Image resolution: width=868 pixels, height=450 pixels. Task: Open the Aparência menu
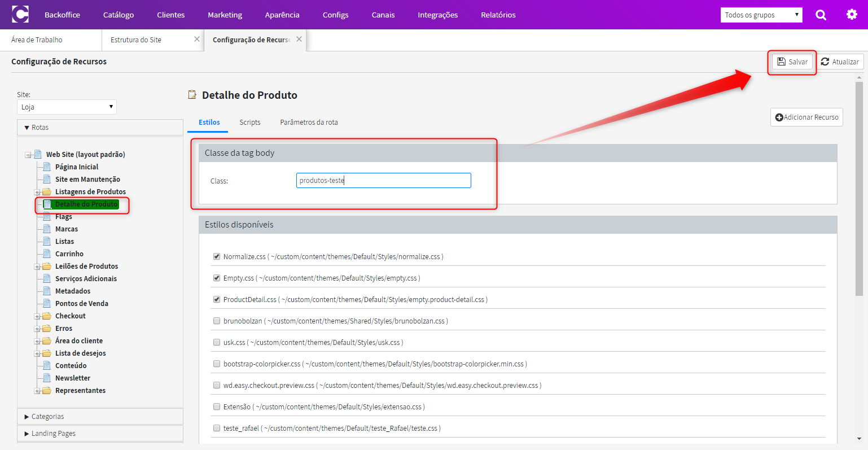(282, 15)
